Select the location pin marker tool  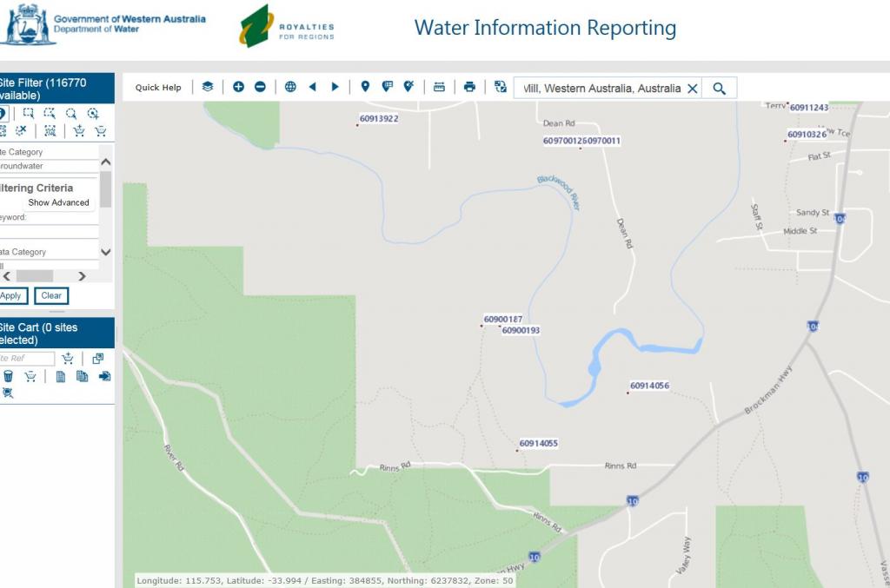[x=365, y=87]
